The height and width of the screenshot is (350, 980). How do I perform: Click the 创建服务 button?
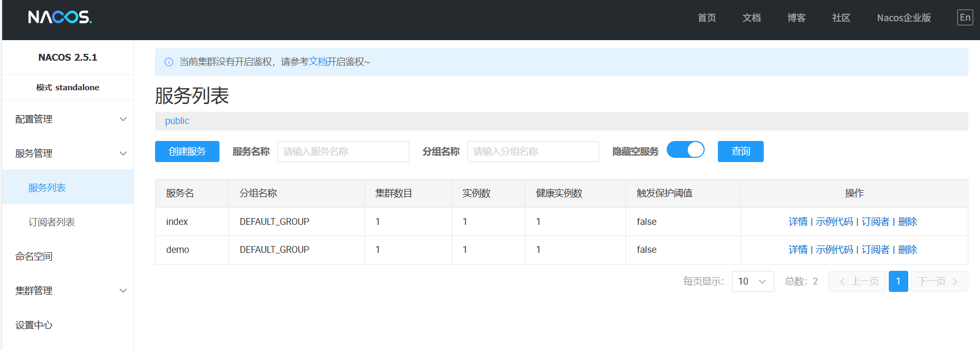click(187, 152)
